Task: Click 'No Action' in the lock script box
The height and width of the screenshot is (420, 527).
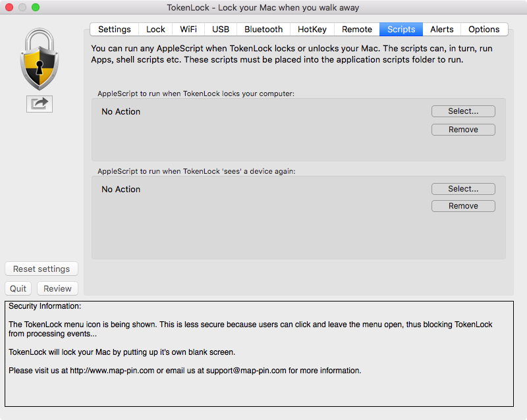Action: [x=121, y=111]
